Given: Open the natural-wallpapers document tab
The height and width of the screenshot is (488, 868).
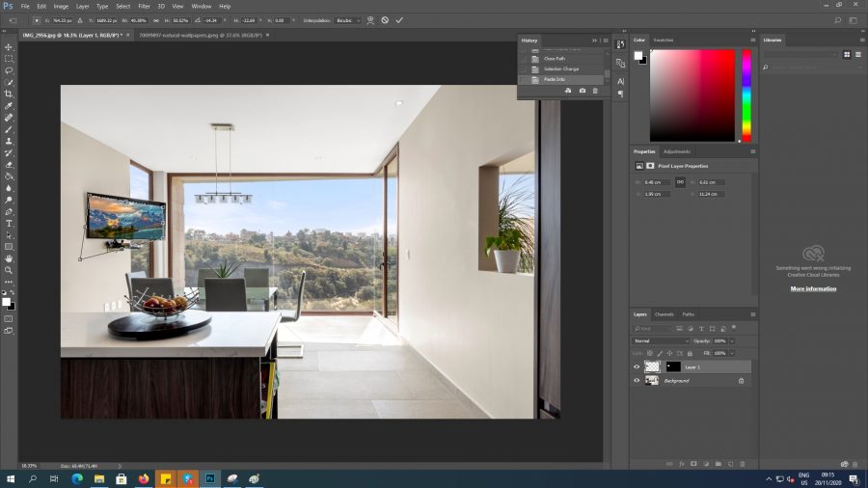Looking at the screenshot, I should click(x=201, y=35).
